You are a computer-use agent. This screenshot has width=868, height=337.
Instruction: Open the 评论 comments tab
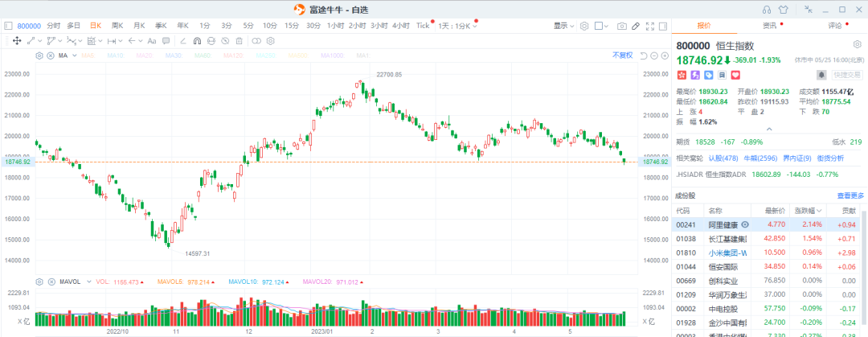[x=835, y=26]
